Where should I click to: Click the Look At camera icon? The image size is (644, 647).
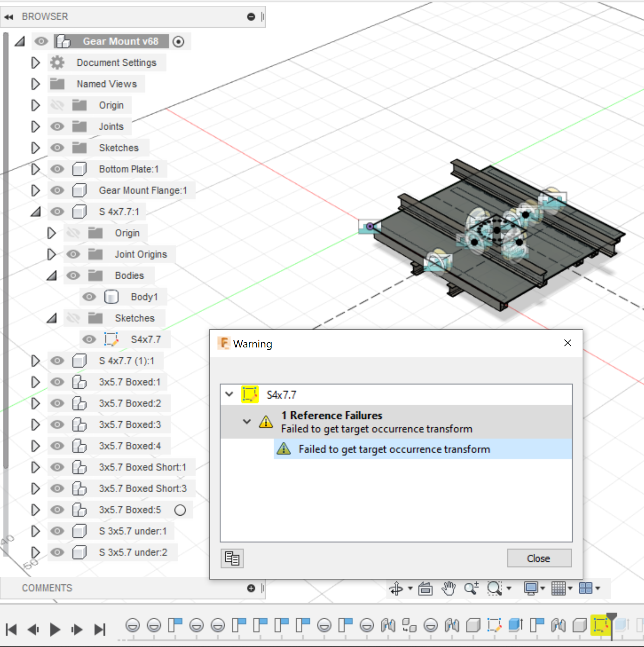(x=425, y=588)
